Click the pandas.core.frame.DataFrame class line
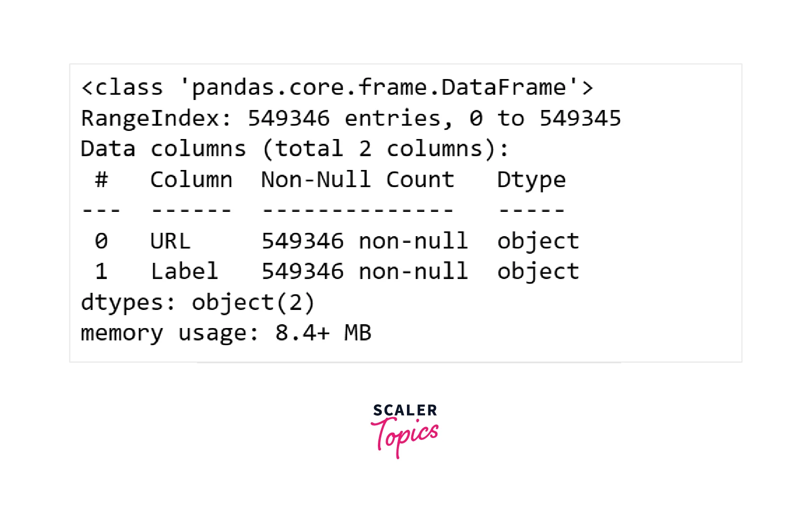 pyautogui.click(x=337, y=88)
